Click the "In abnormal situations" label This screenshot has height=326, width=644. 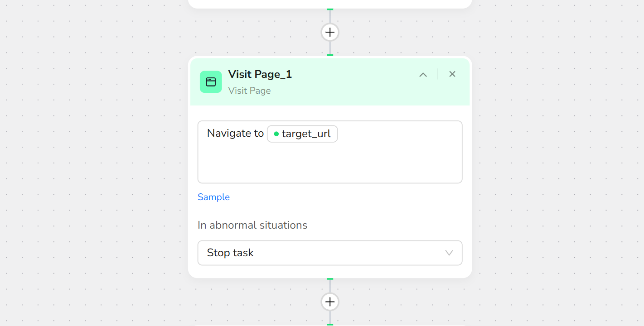tap(252, 225)
